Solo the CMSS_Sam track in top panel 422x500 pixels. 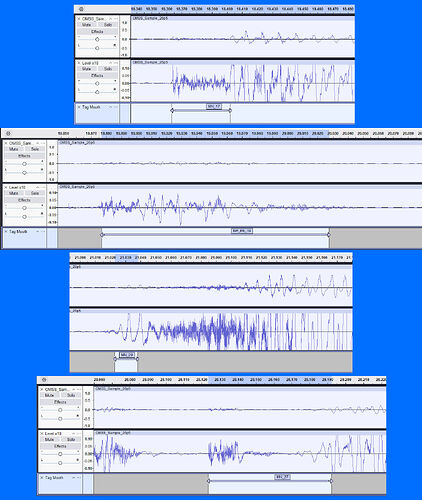(108, 25)
